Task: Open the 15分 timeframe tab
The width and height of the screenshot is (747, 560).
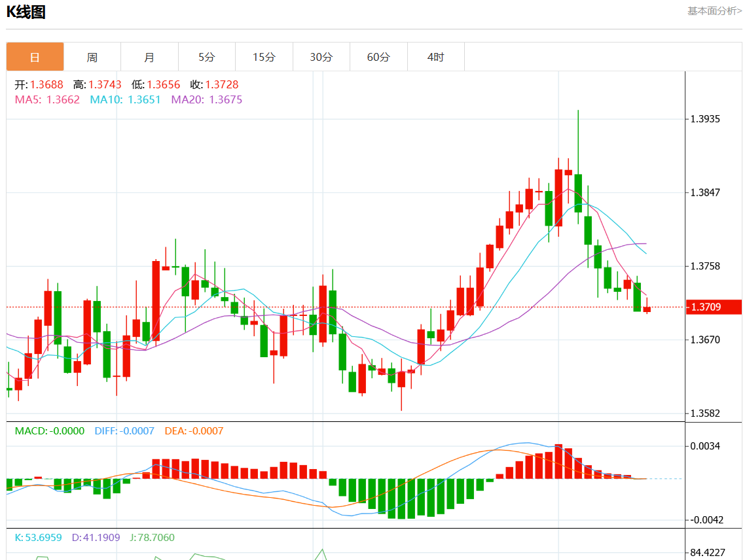Action: pyautogui.click(x=264, y=57)
